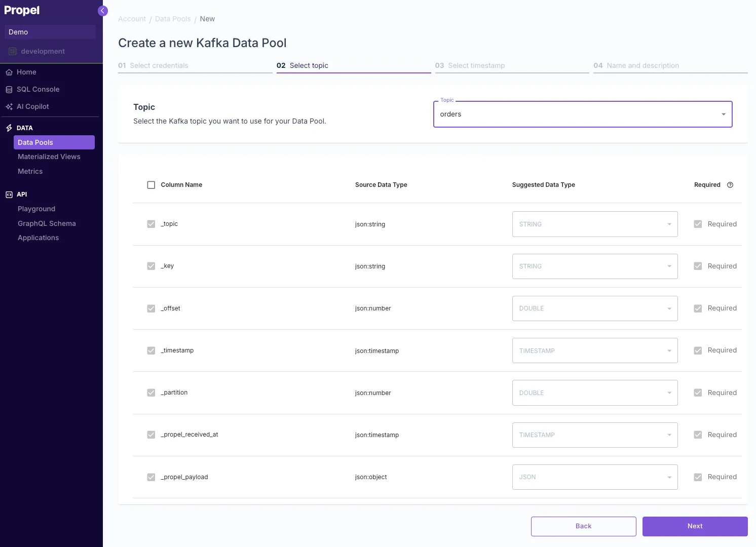This screenshot has height=547, width=756.
Task: Toggle Required checkbox for _partition row
Action: click(x=698, y=393)
